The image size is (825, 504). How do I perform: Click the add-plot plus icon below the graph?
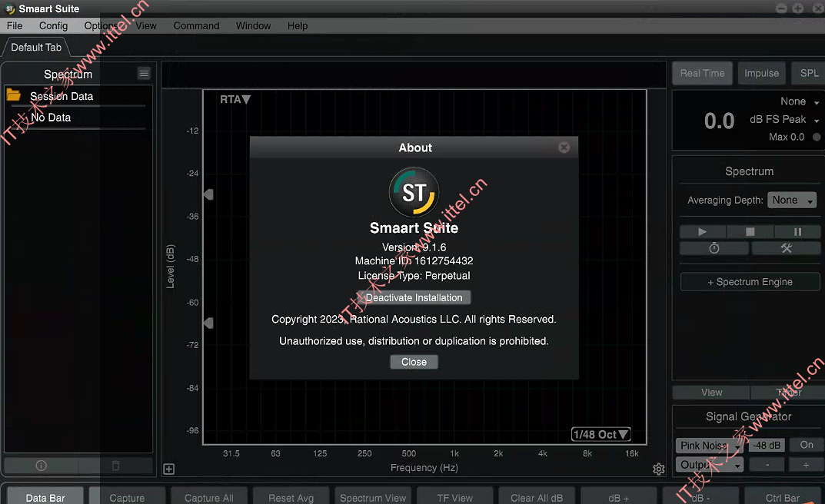(x=169, y=469)
